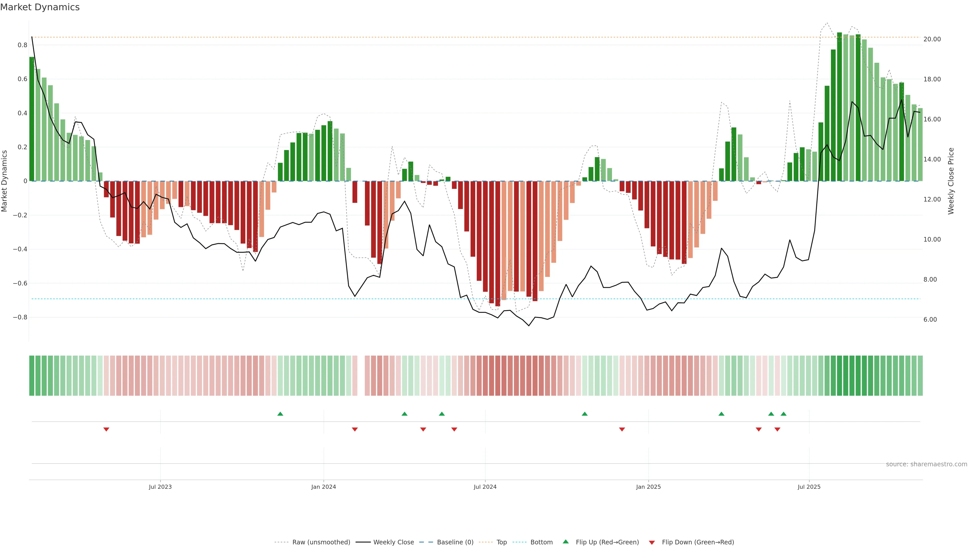
Task: Toggle the Weekly Close legend entry
Action: click(x=393, y=542)
